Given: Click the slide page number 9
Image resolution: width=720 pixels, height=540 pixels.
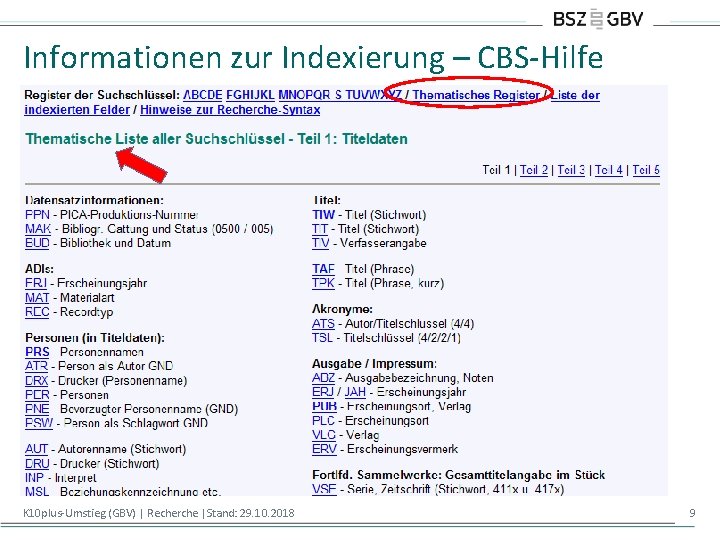Looking at the screenshot, I should 692,513.
